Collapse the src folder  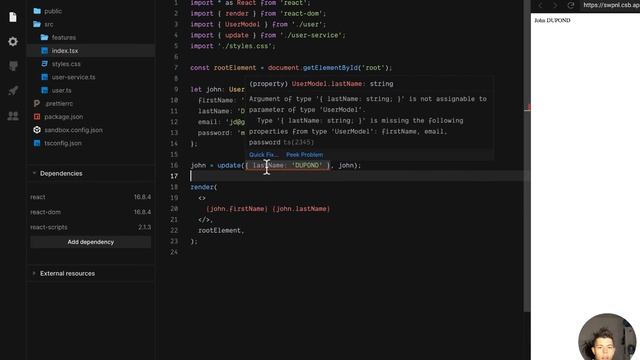[91, 24]
